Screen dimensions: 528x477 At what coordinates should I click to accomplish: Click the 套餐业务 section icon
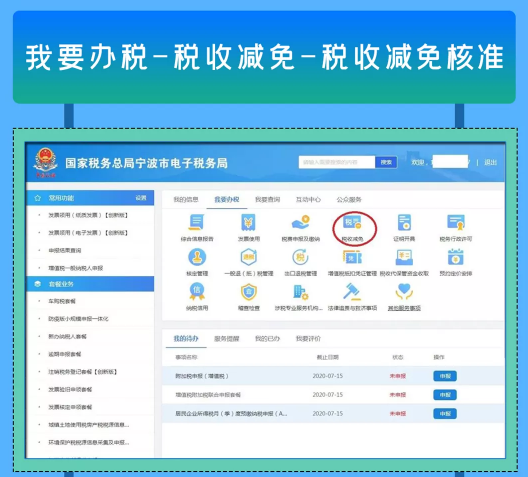tap(38, 284)
